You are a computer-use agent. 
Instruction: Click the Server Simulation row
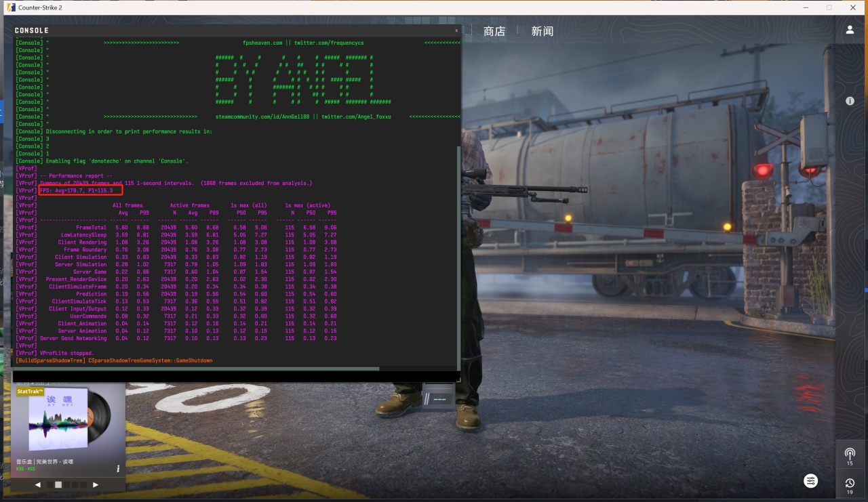pyautogui.click(x=176, y=264)
